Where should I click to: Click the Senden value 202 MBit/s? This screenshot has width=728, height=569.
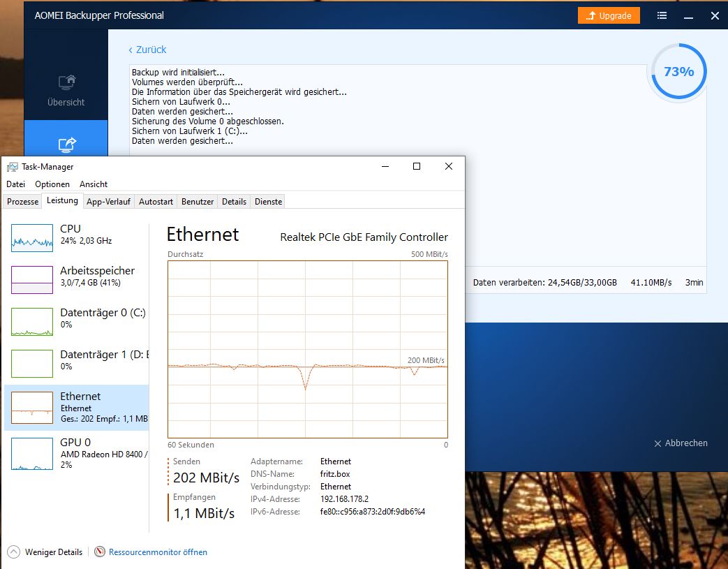pos(206,478)
